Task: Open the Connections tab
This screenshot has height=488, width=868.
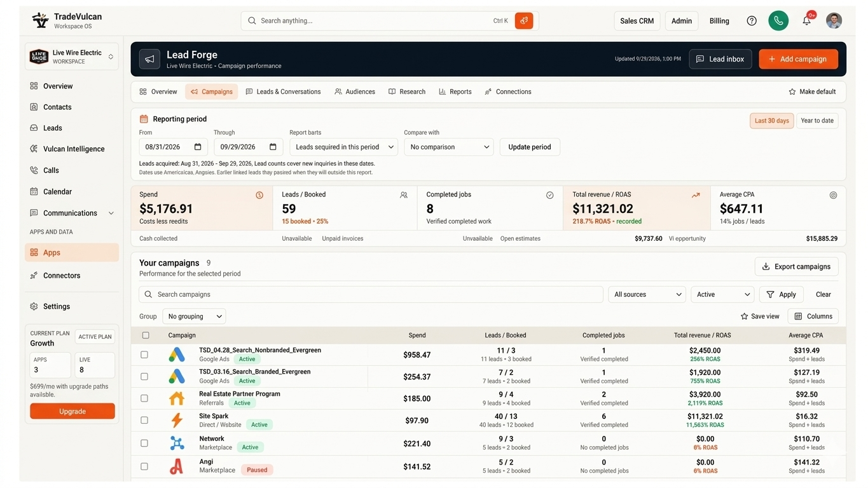Action: click(508, 91)
